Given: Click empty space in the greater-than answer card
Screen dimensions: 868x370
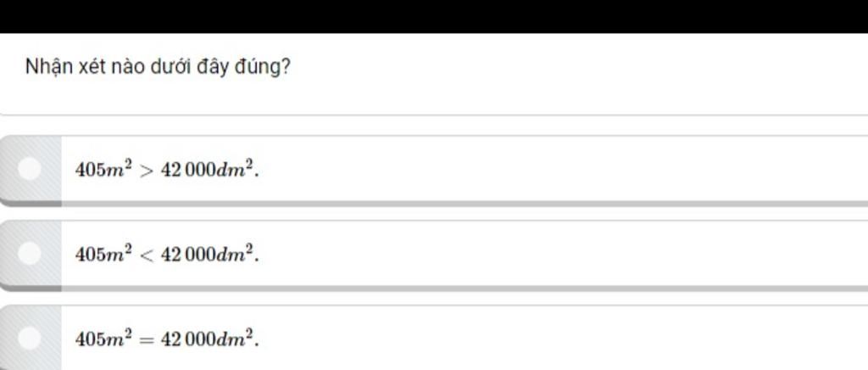Looking at the screenshot, I should [551, 169].
